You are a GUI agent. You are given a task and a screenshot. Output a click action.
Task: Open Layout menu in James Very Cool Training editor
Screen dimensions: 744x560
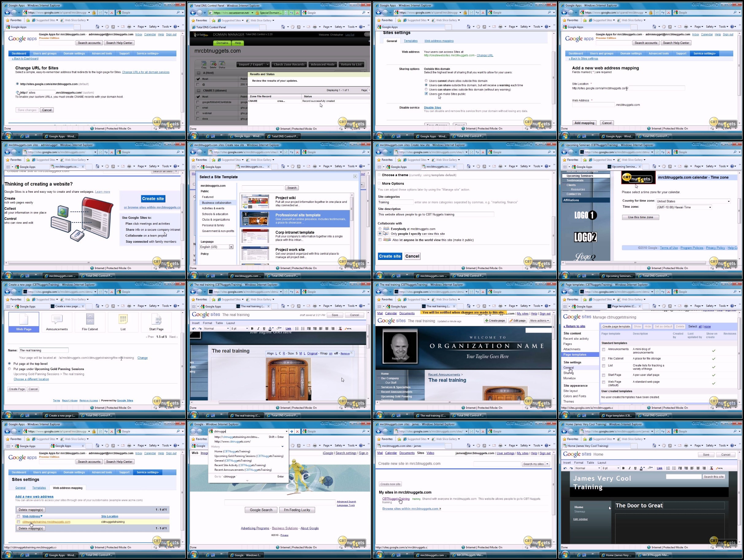[x=602, y=462]
